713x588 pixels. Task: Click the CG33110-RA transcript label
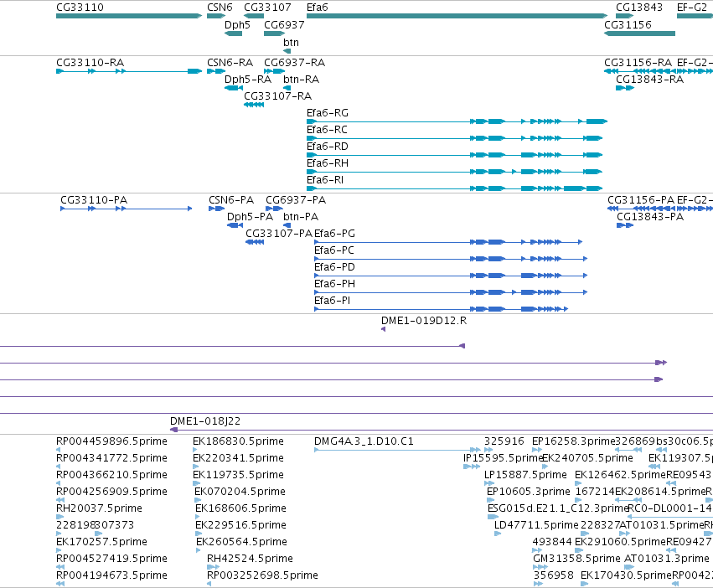click(90, 62)
